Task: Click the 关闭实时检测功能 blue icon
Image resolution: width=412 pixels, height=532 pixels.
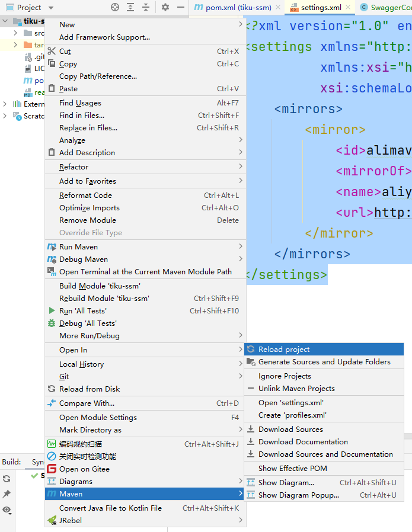Action: click(x=52, y=456)
